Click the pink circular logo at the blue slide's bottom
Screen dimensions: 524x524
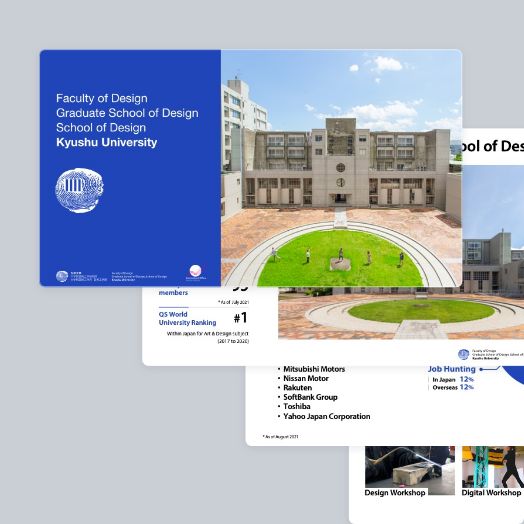(195, 271)
